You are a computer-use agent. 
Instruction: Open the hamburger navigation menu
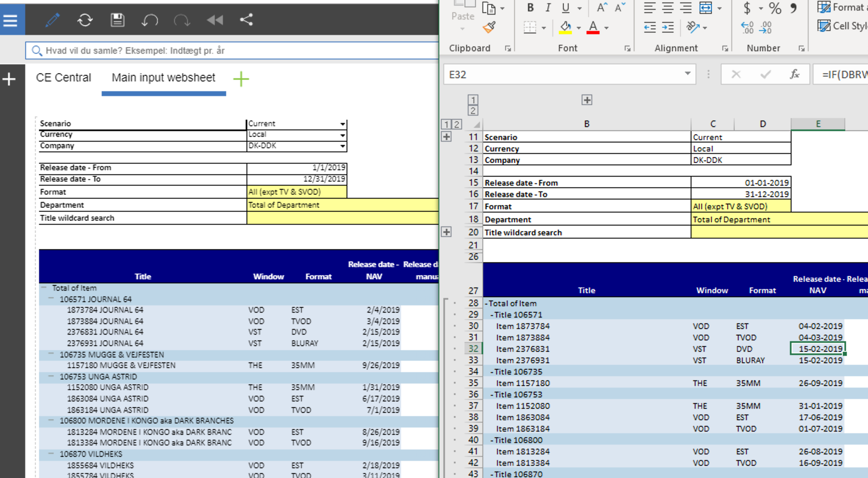tap(10, 19)
